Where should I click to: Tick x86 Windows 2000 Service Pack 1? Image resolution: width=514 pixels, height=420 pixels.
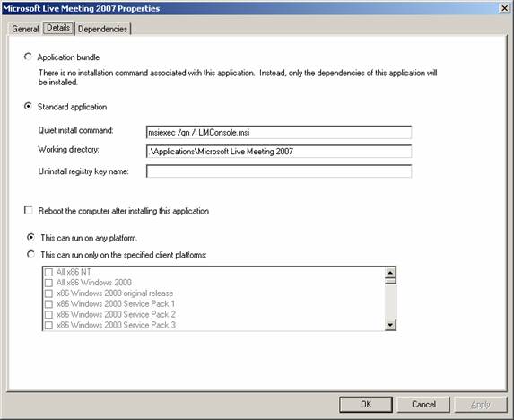click(48, 304)
